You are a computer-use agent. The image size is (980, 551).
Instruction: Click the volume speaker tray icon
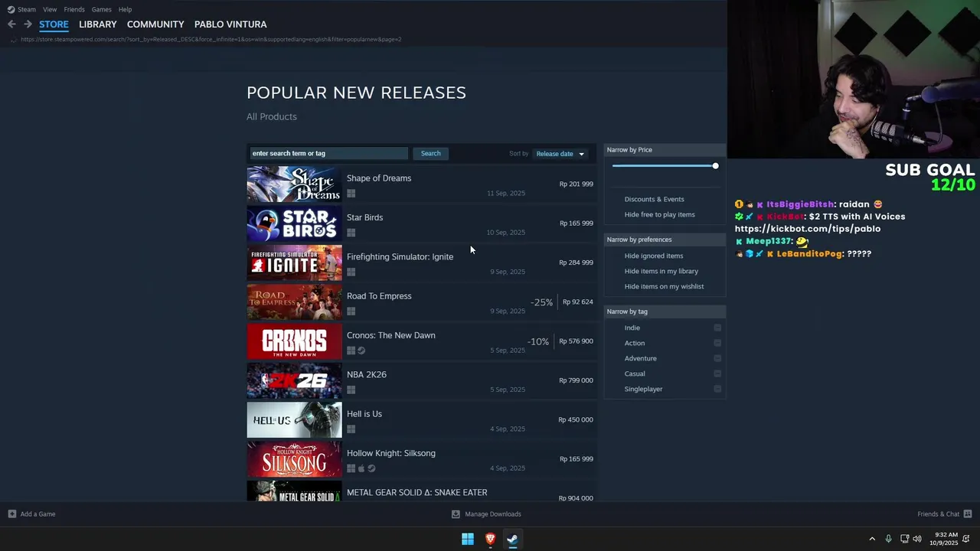[917, 539]
